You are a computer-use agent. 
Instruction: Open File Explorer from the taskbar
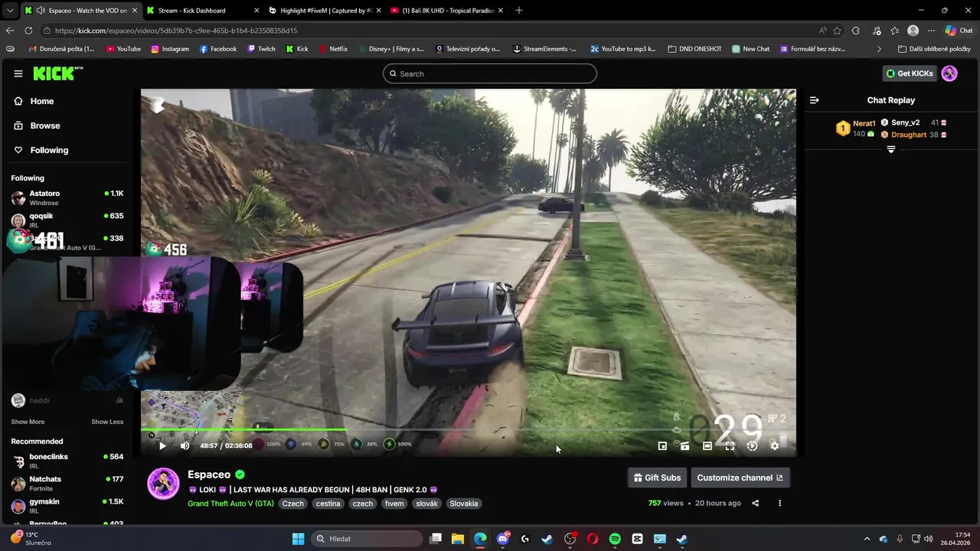click(458, 539)
